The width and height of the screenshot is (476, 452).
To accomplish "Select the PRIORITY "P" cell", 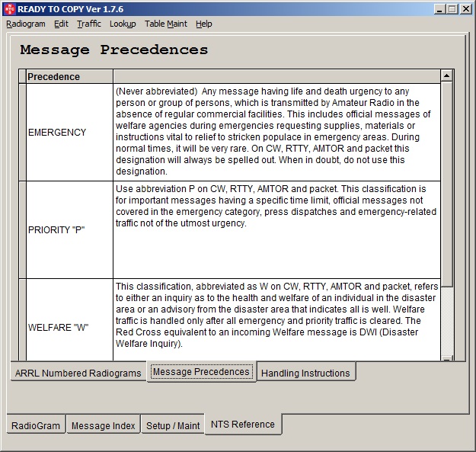I will [x=69, y=229].
